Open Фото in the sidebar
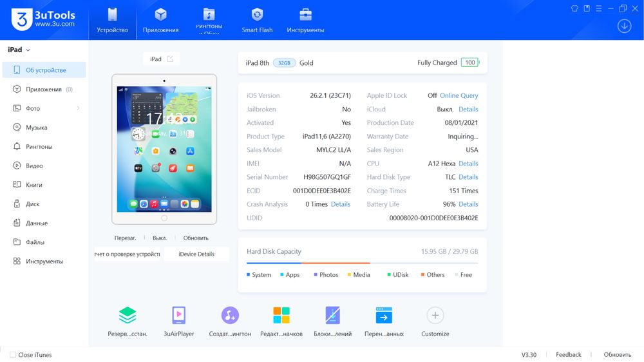The width and height of the screenshot is (644, 362). pos(44,108)
